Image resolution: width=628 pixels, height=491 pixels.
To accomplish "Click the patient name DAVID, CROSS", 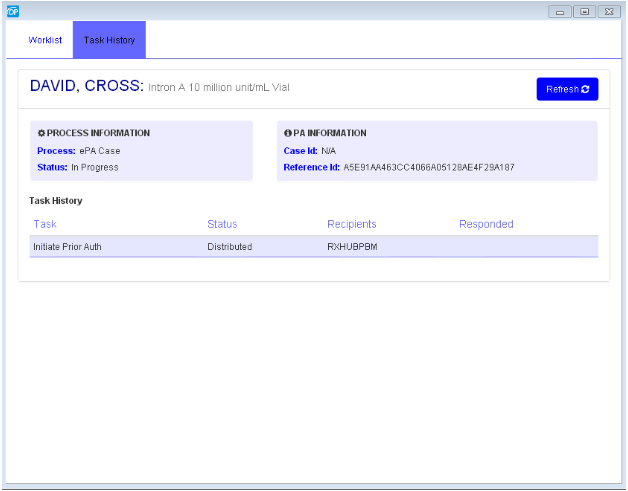I will [87, 86].
